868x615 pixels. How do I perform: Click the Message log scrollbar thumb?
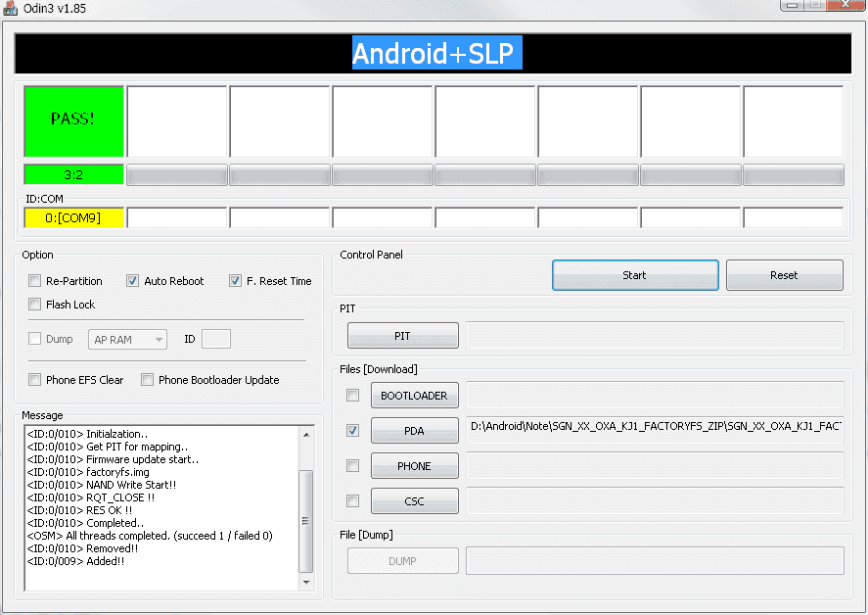pos(306,521)
